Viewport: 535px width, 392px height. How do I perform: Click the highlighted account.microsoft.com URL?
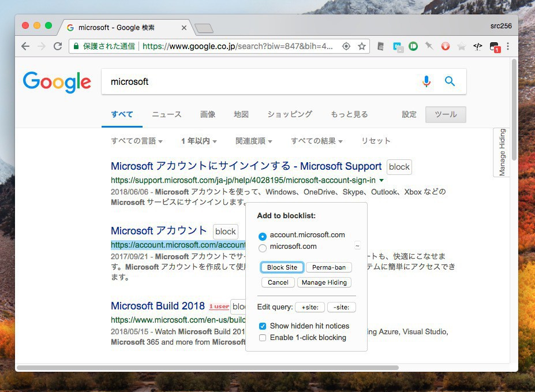tap(178, 245)
